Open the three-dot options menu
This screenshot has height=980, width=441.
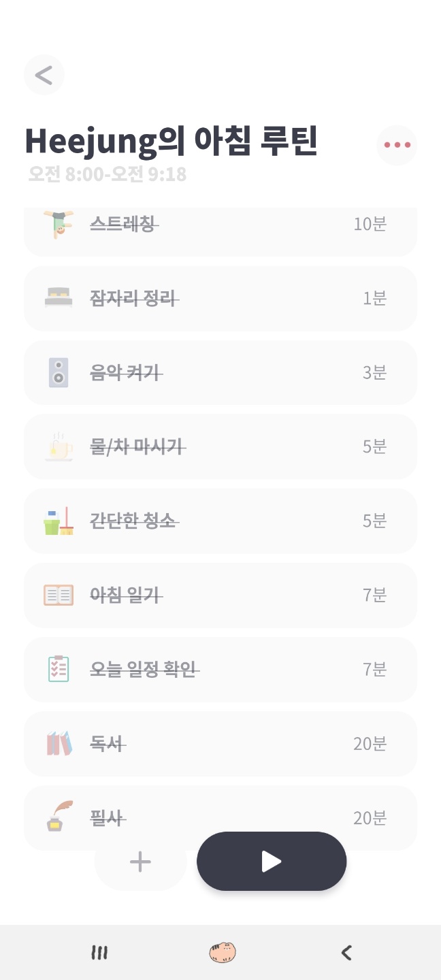pyautogui.click(x=397, y=144)
